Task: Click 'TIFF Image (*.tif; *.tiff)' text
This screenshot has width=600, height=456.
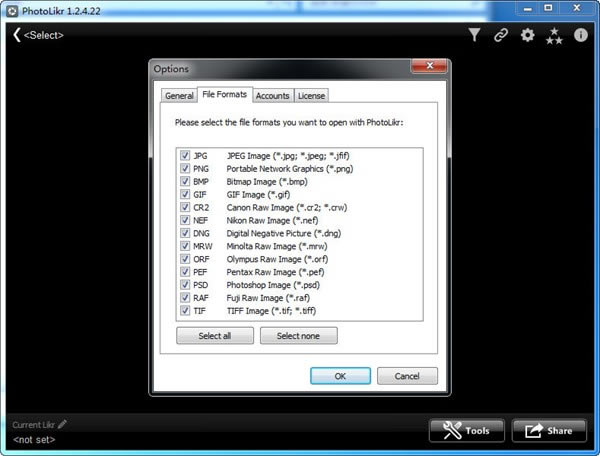Action: [x=271, y=311]
